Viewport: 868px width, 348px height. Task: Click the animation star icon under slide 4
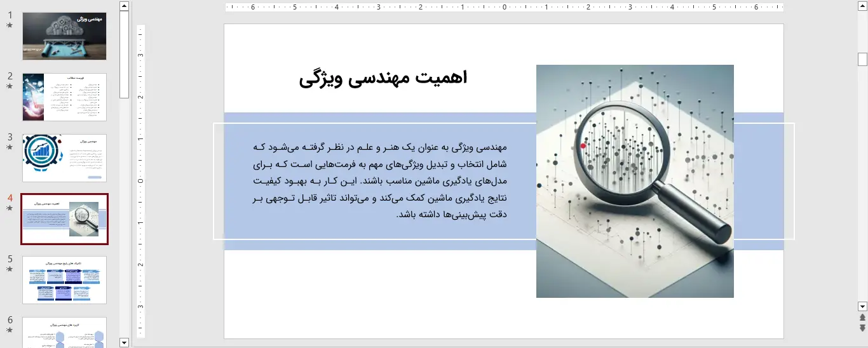(x=10, y=208)
